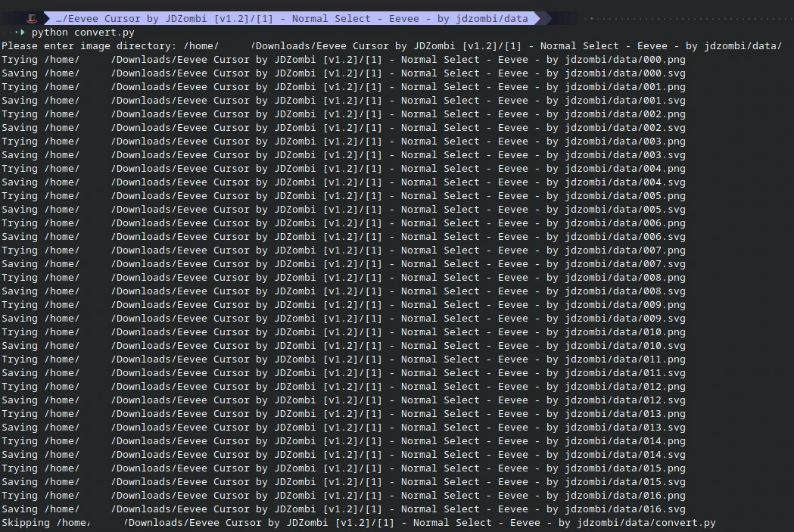Click the 'Please enter image directory' line
The width and height of the screenshot is (794, 532).
pyautogui.click(x=391, y=46)
